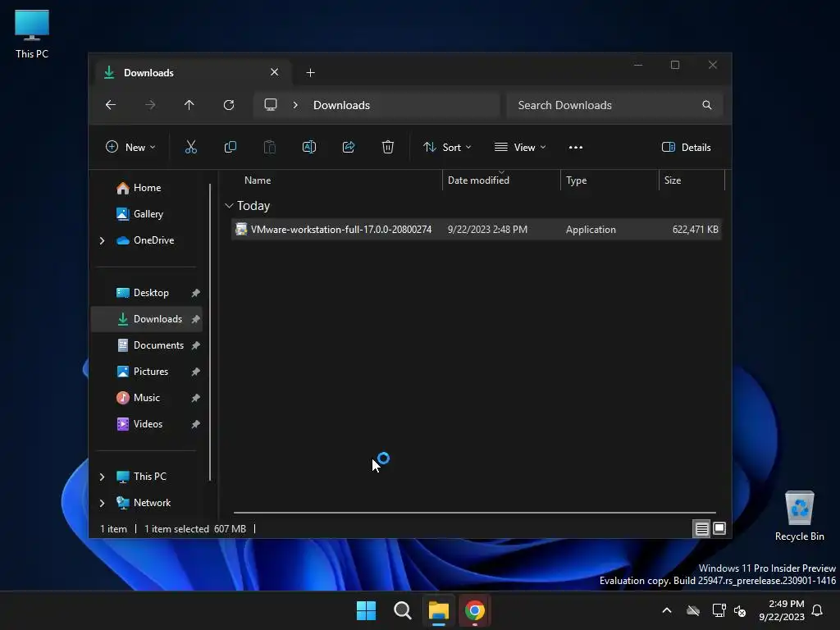Screen dimensions: 840x630
Task: Click the Paste clipboard icon
Action: 269,148
